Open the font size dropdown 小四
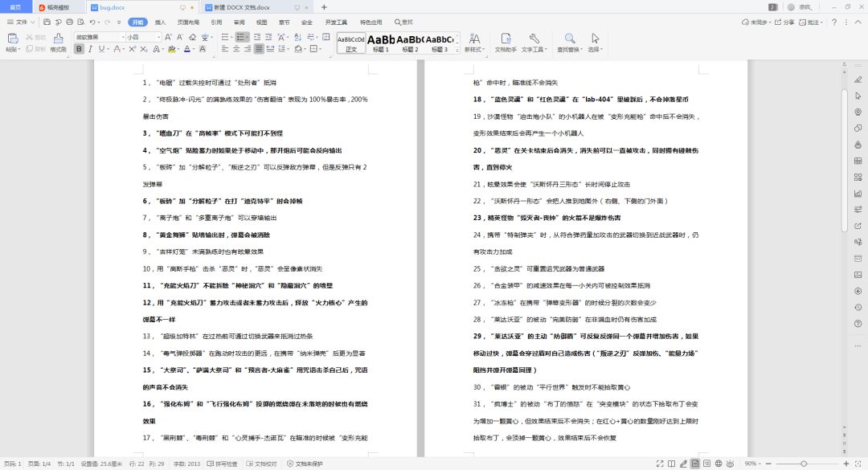 click(159, 37)
